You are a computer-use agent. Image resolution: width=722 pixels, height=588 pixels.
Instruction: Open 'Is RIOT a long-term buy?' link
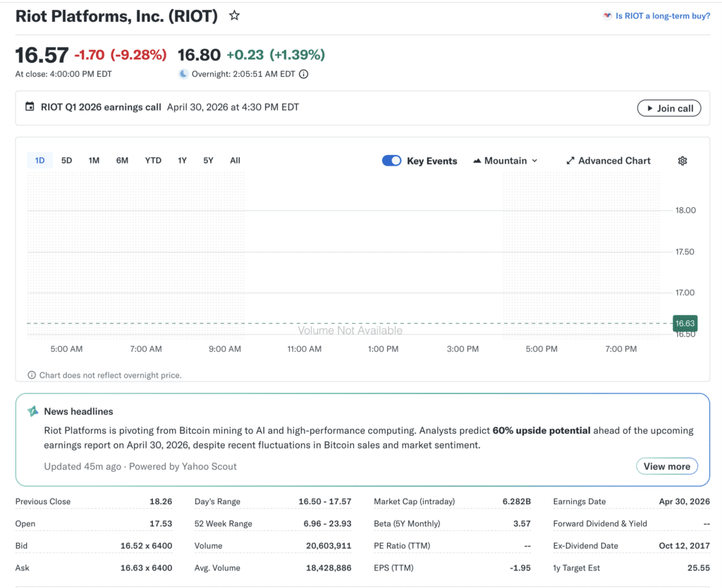point(662,16)
